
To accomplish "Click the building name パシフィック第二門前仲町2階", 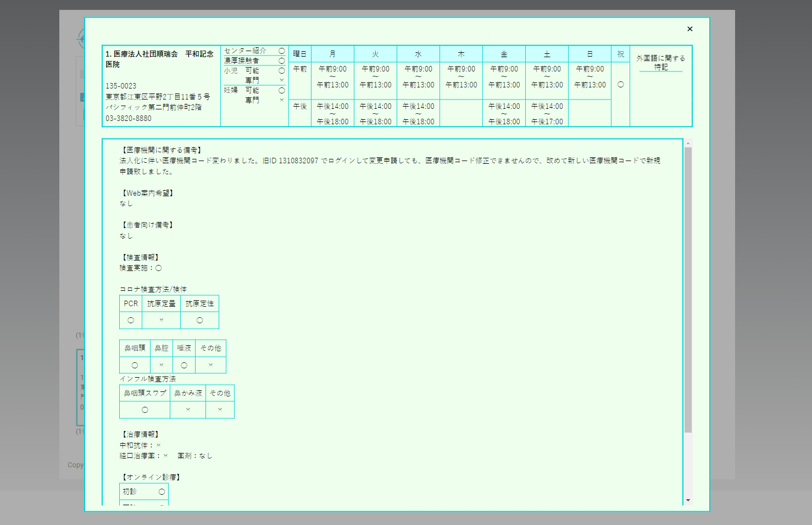I will (x=153, y=107).
